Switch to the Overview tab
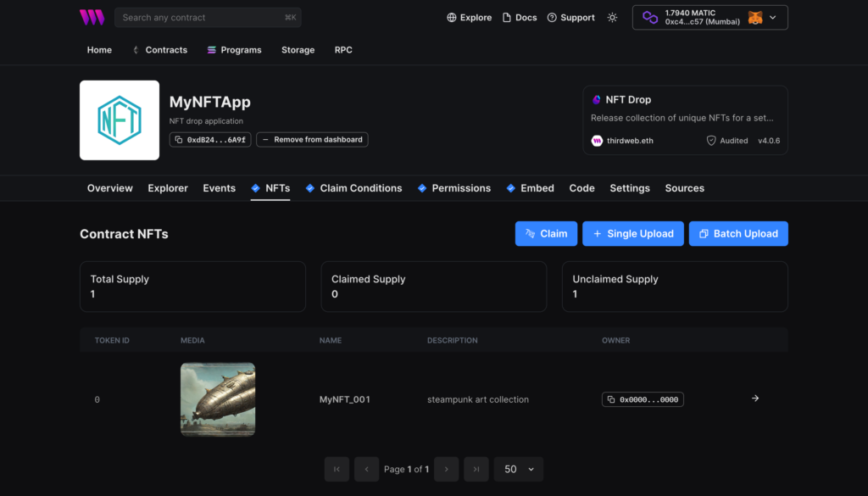This screenshot has height=496, width=868. coord(109,188)
